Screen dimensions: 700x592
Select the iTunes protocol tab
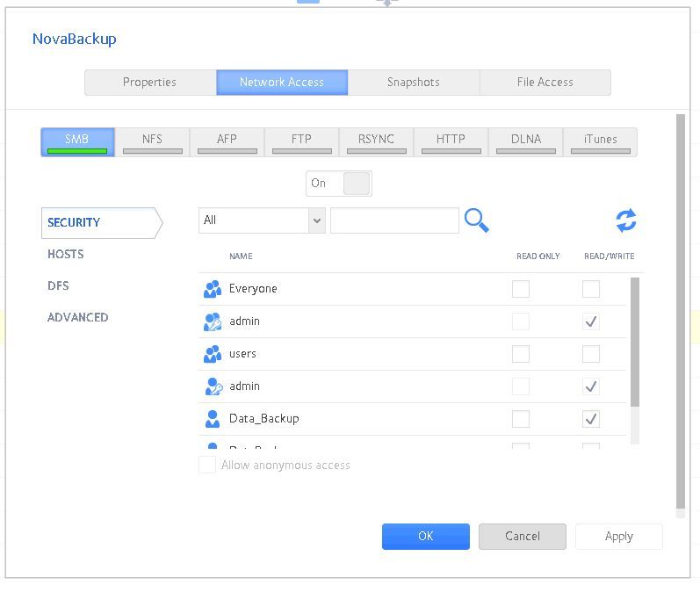600,141
